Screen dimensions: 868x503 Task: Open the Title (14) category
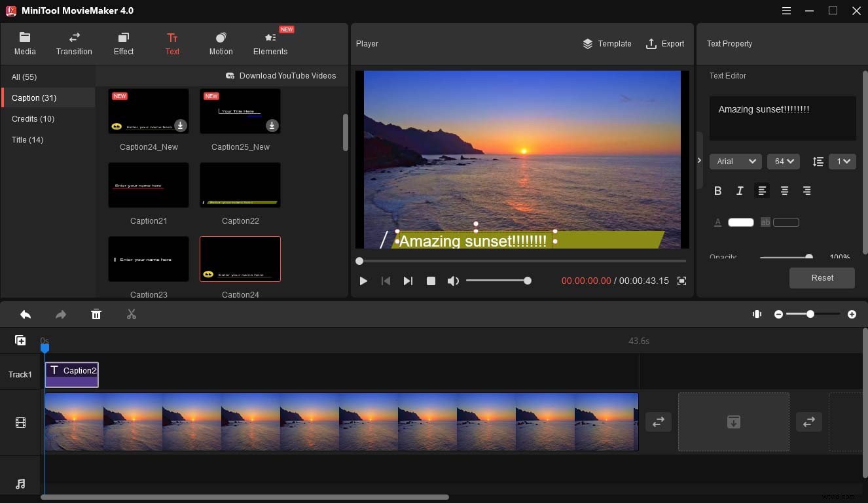point(27,139)
